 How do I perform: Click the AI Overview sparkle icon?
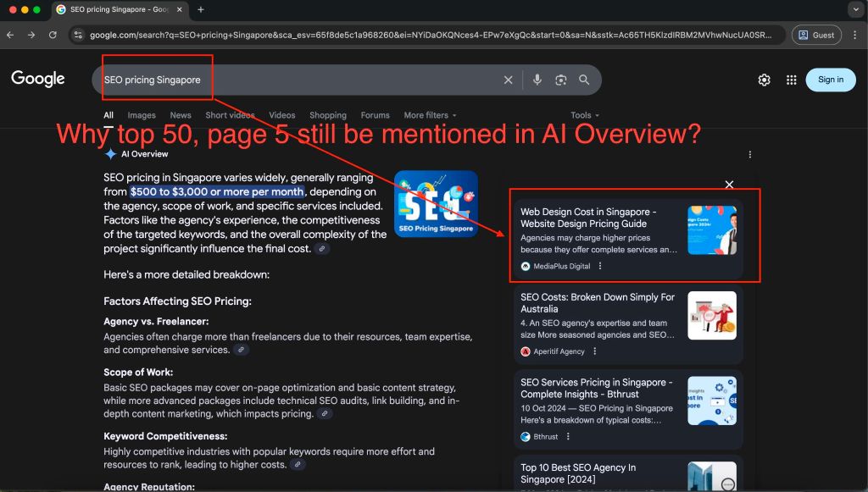111,154
